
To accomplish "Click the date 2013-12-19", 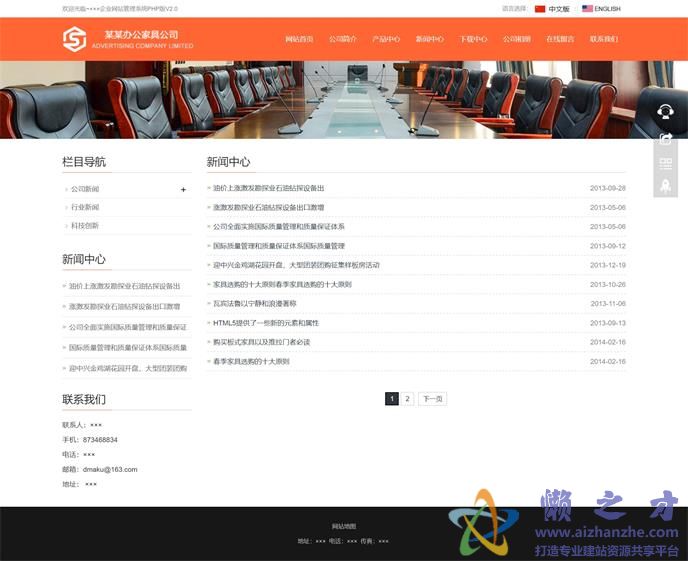I will (608, 265).
